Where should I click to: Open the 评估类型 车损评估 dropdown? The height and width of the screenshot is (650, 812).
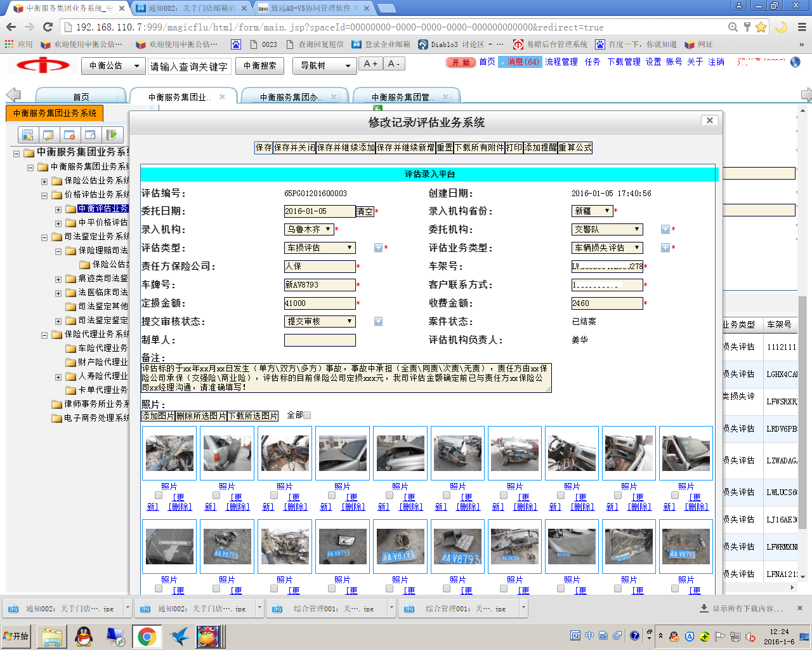click(x=320, y=248)
